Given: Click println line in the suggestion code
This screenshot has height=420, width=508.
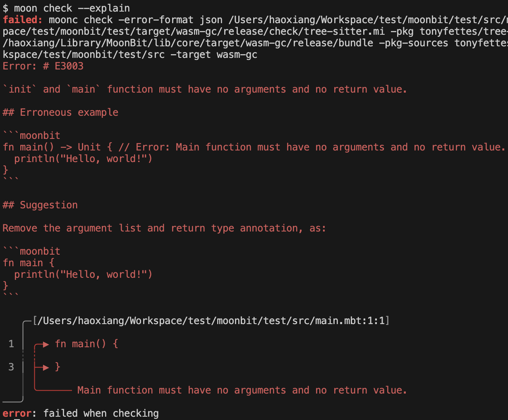Looking at the screenshot, I should 83,274.
